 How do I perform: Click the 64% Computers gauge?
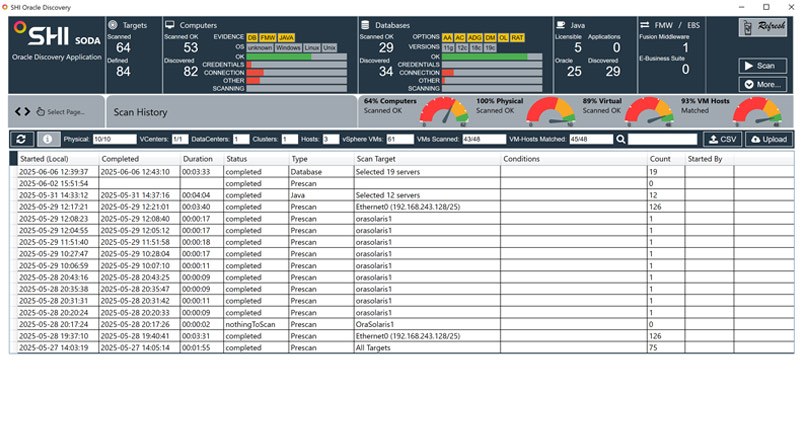[x=444, y=111]
